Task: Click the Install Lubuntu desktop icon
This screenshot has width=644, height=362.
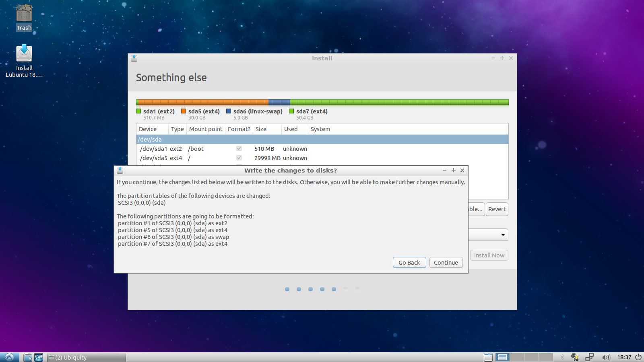Action: point(24,60)
